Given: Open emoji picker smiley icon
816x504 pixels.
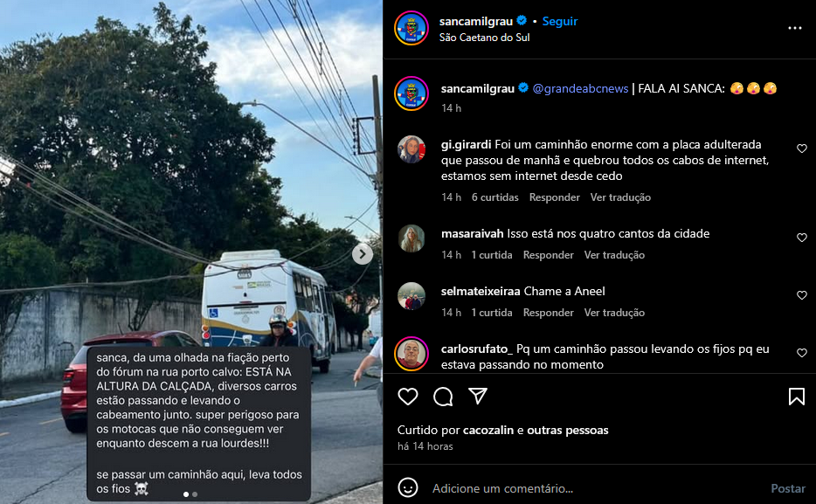Looking at the screenshot, I should 407,488.
